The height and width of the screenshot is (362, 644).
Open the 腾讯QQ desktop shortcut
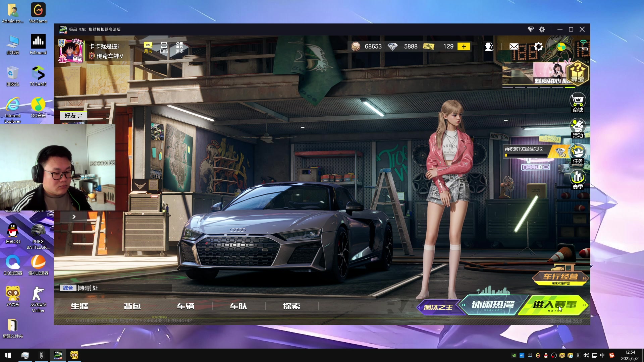(x=13, y=233)
